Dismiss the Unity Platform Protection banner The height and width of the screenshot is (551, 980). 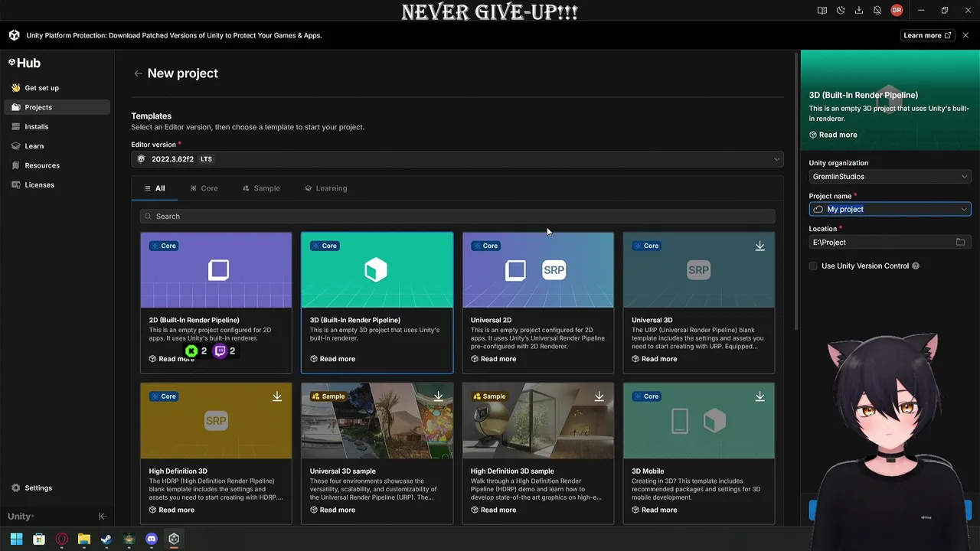click(965, 35)
